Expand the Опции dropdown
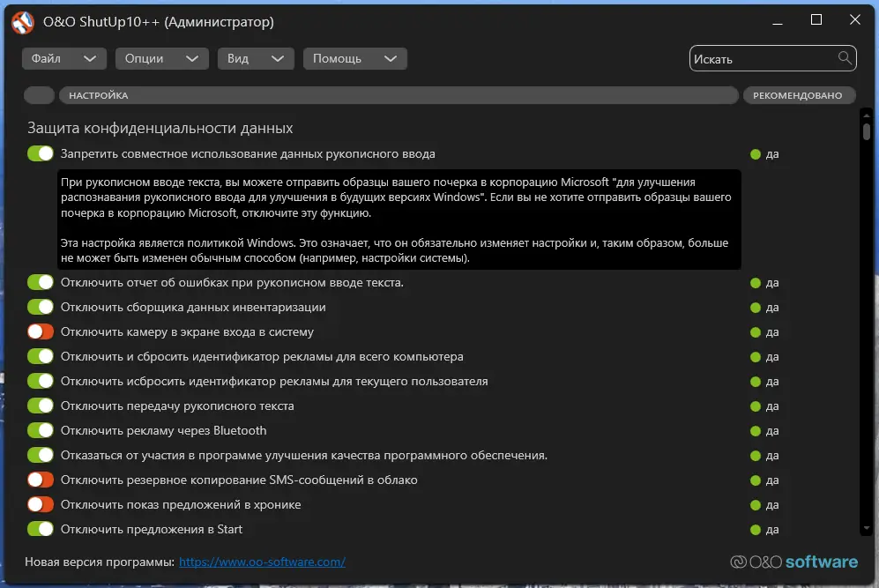The image size is (879, 588). (x=160, y=58)
